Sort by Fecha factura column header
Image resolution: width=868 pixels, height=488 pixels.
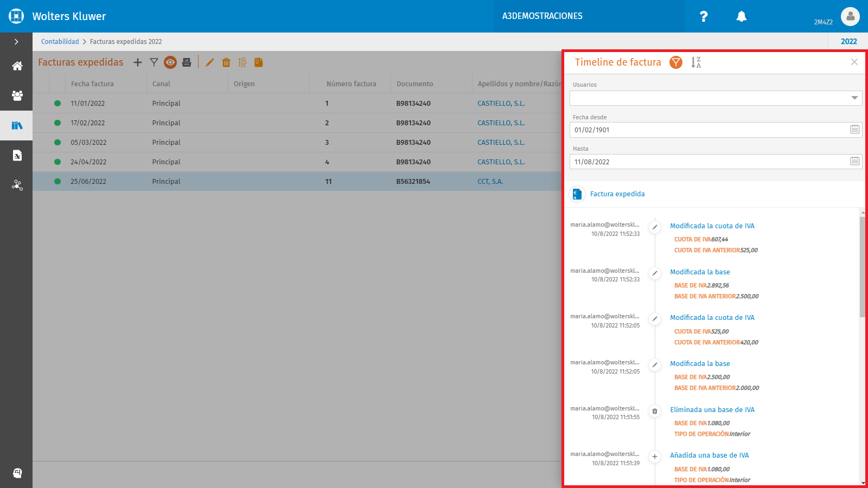click(92, 84)
